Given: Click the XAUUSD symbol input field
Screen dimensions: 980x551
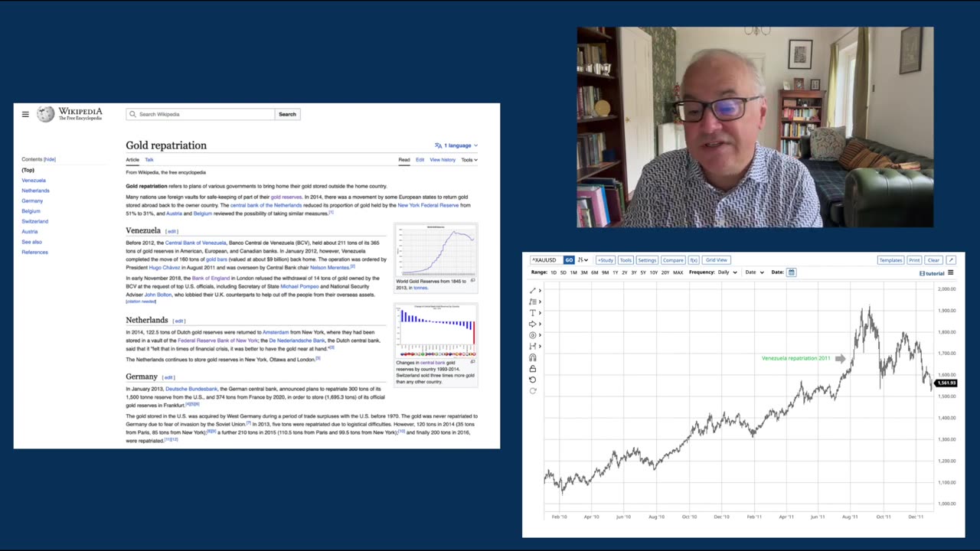Looking at the screenshot, I should coord(546,260).
